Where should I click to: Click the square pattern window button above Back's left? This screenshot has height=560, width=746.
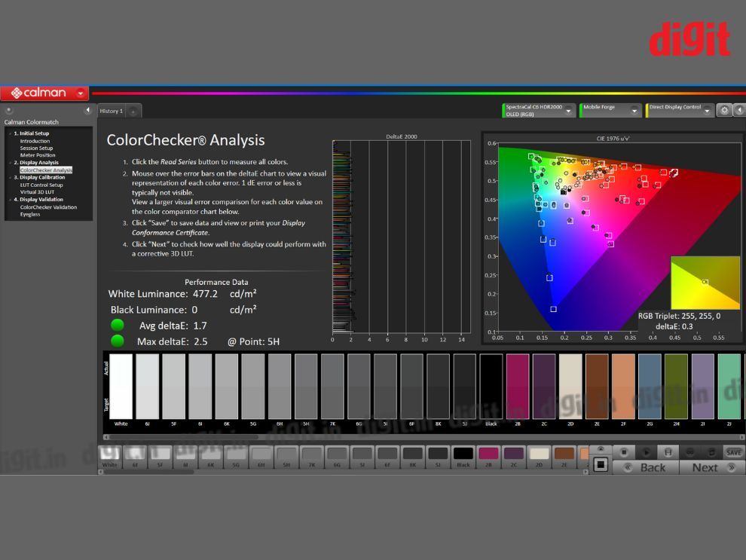click(x=601, y=465)
